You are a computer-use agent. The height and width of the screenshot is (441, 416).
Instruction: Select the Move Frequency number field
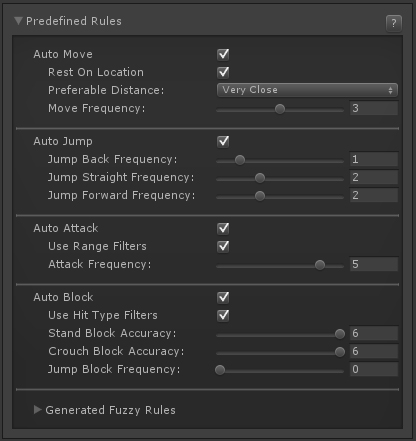[374, 108]
